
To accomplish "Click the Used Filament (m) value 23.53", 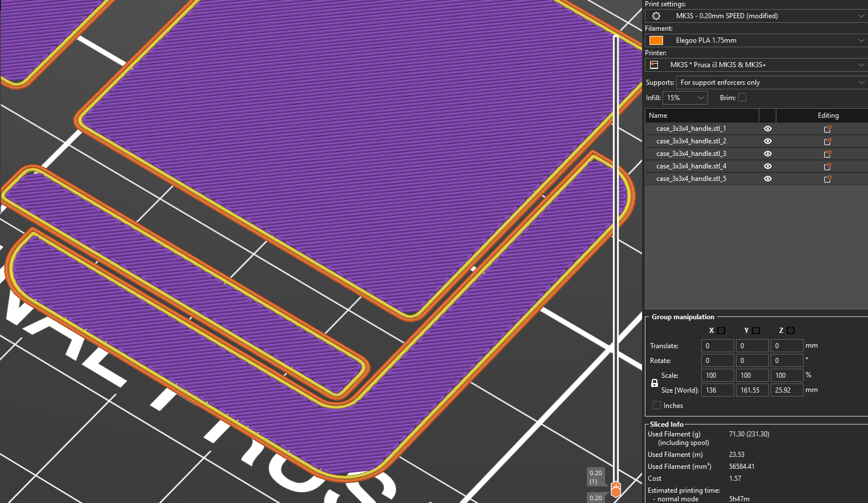I will pyautogui.click(x=737, y=455).
